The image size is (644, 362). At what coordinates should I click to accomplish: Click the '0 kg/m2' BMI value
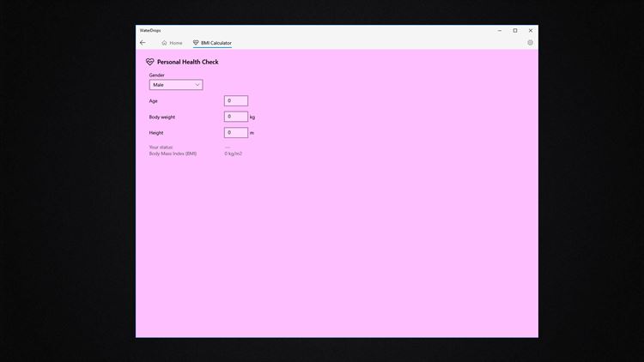point(234,154)
